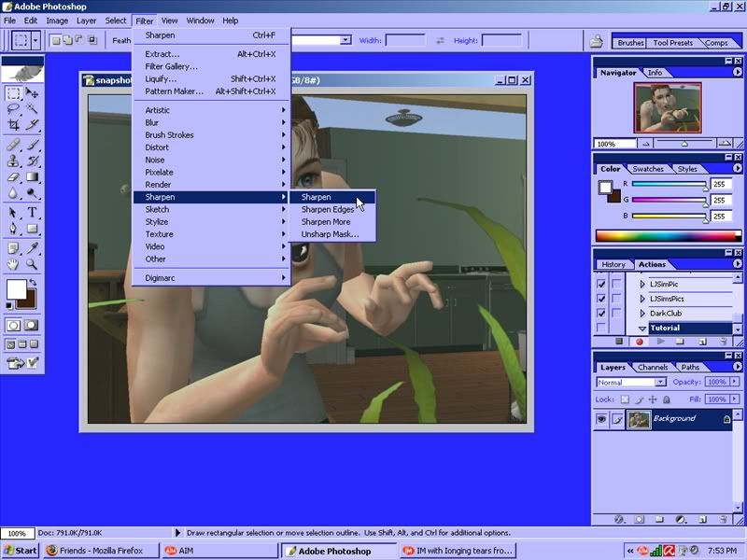Open the Opacity slider arrow in Layers

(x=734, y=382)
